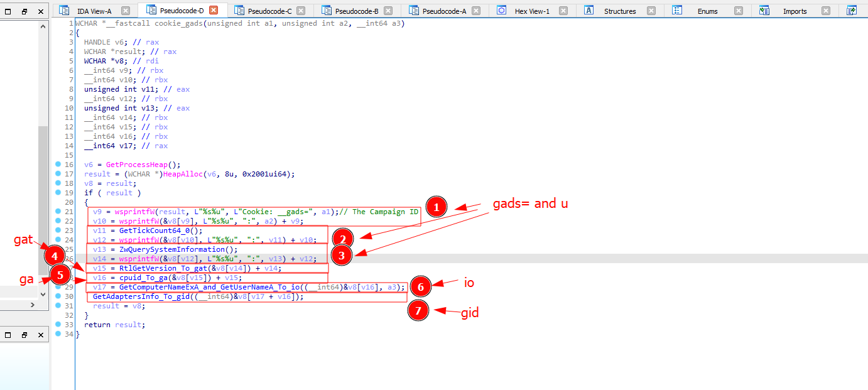Switch to the Pseudocode-C tab
Screen dimensions: 868x390
(x=269, y=11)
